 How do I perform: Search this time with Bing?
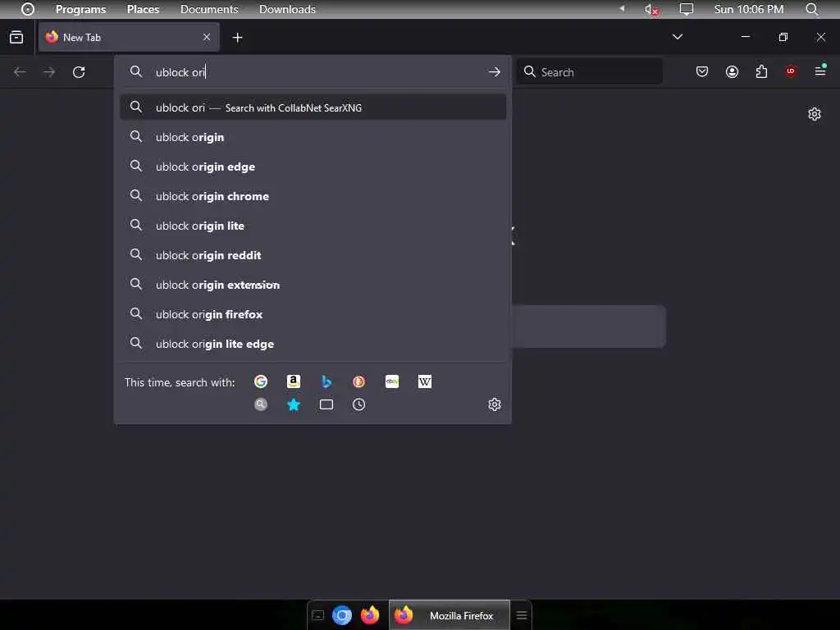pos(326,381)
